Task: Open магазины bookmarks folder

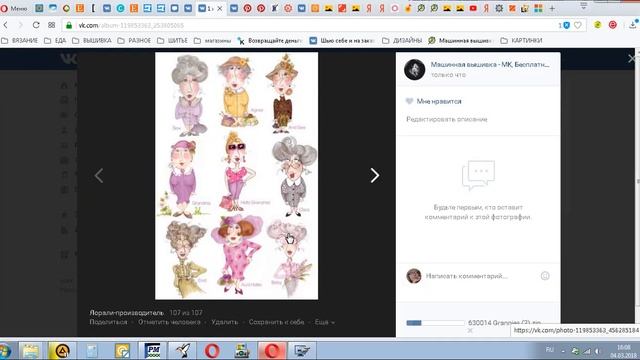Action: click(212, 41)
